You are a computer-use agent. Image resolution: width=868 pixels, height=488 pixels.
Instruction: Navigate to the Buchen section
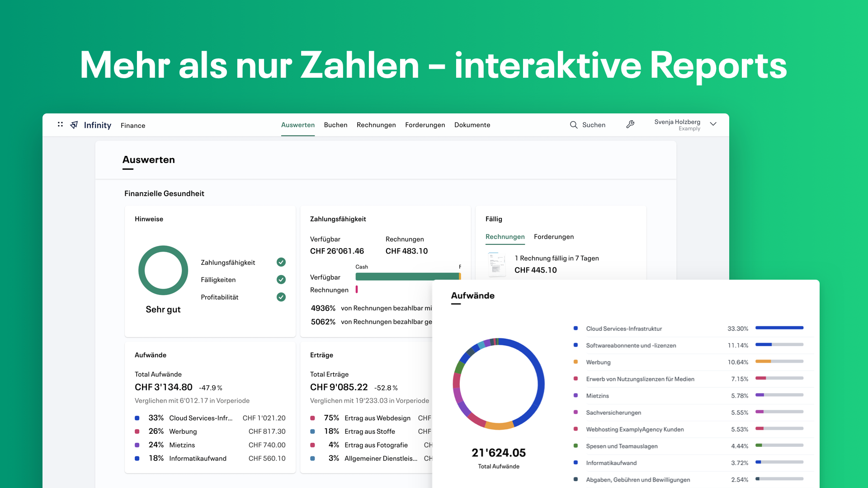[x=335, y=125]
